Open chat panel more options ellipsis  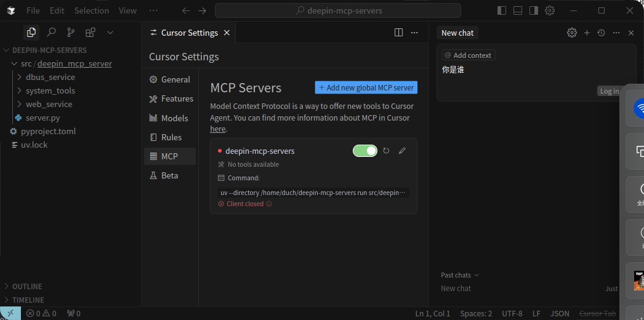pyautogui.click(x=616, y=33)
